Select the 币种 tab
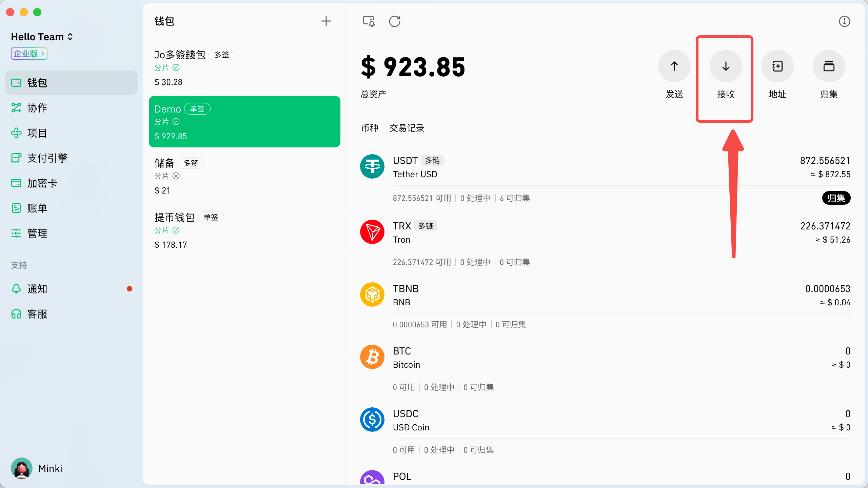Viewport: 868px width, 488px height. [x=369, y=128]
